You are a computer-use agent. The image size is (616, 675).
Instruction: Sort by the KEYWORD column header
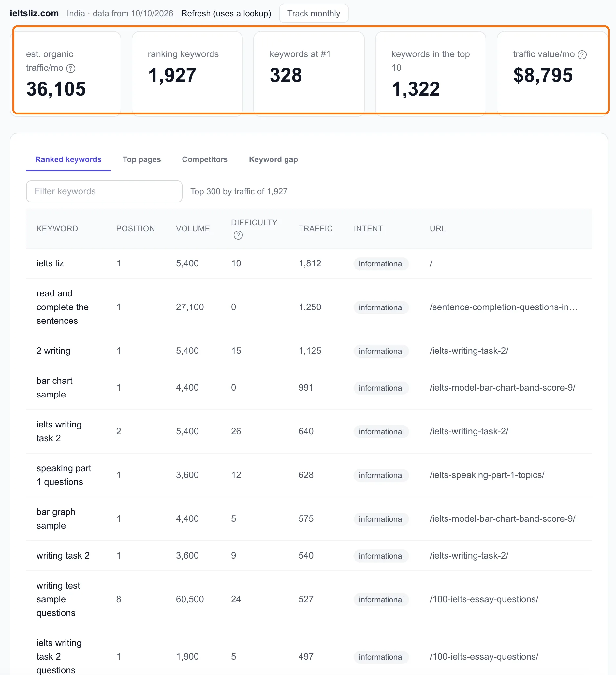57,228
